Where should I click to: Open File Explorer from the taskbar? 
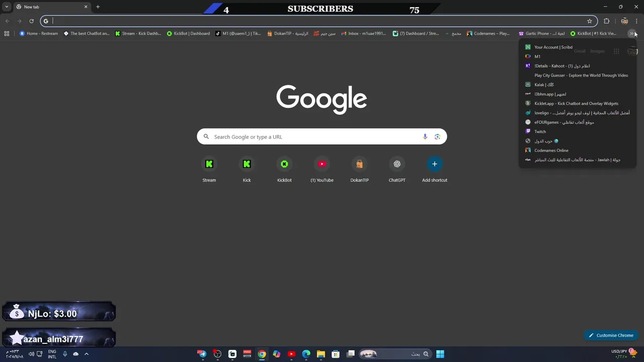click(321, 354)
